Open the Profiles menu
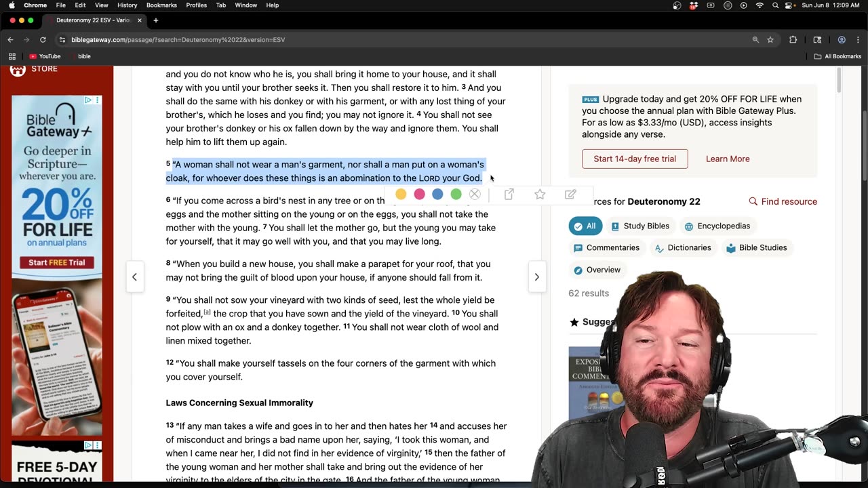 coord(197,5)
